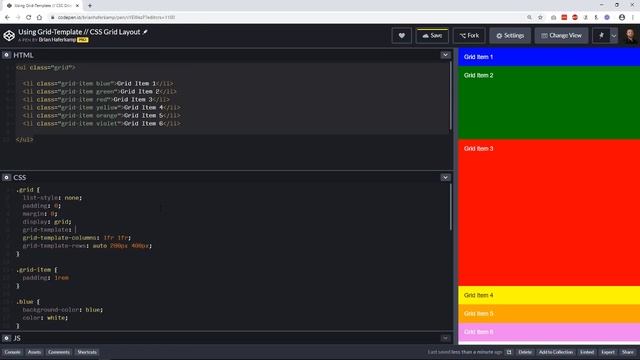
Task: Delete this pen
Action: click(x=525, y=352)
